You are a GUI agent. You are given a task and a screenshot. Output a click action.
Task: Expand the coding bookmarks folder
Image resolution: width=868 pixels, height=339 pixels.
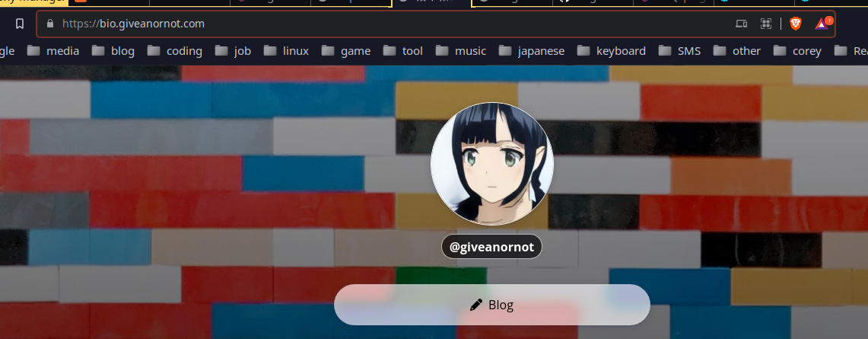(x=175, y=51)
